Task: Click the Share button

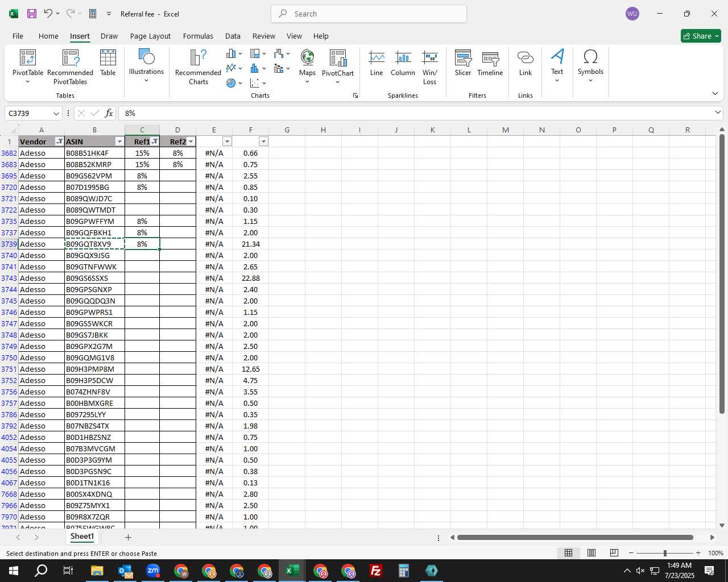Action: point(701,36)
